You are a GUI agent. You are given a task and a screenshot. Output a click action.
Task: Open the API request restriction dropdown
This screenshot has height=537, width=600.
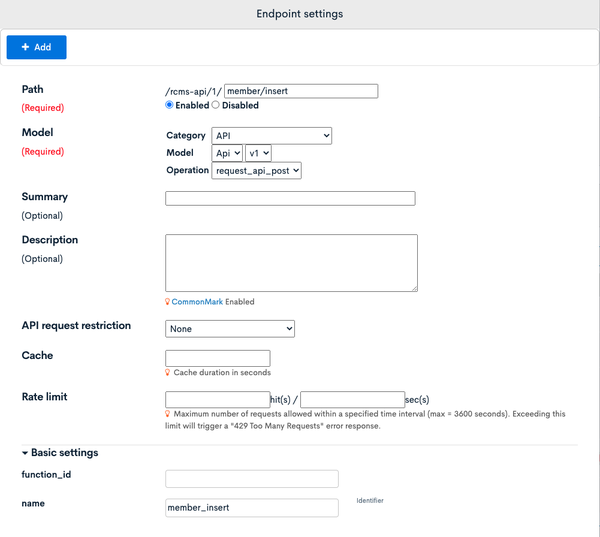pyautogui.click(x=230, y=329)
